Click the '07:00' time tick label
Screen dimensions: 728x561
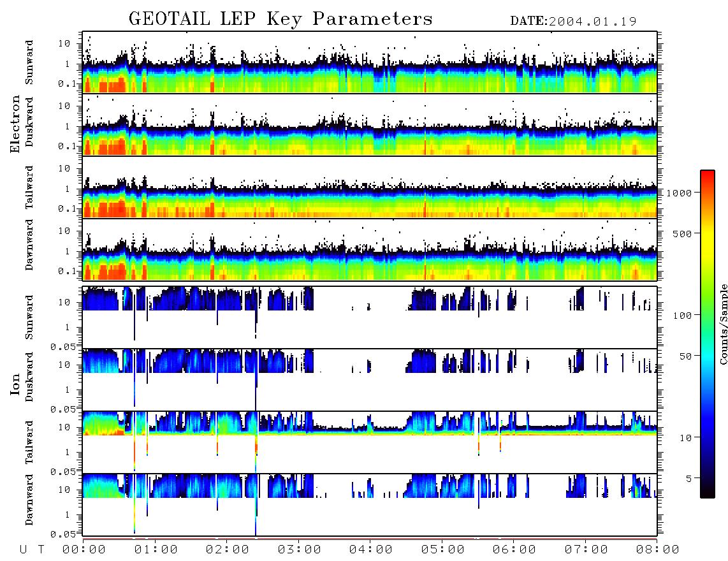click(x=586, y=550)
